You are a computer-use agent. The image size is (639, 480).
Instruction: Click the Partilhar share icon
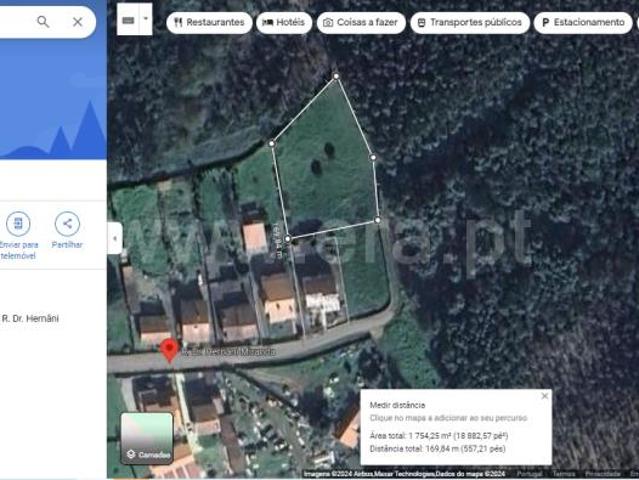[x=67, y=223]
